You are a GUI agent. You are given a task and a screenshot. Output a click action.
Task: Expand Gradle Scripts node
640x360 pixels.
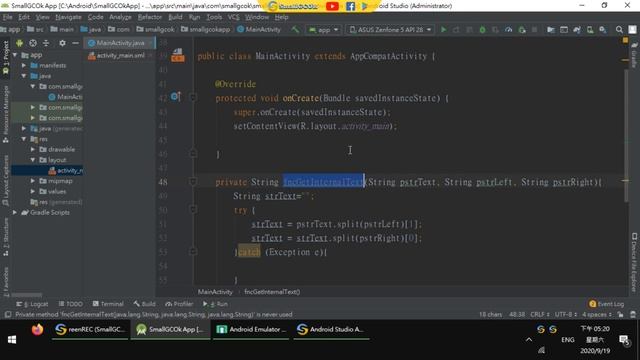tap(15, 212)
